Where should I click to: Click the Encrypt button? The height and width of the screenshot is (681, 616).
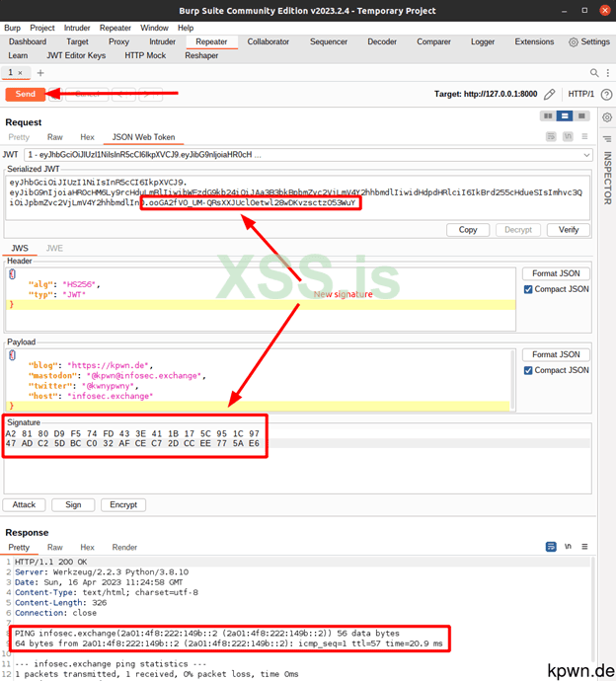tap(123, 504)
